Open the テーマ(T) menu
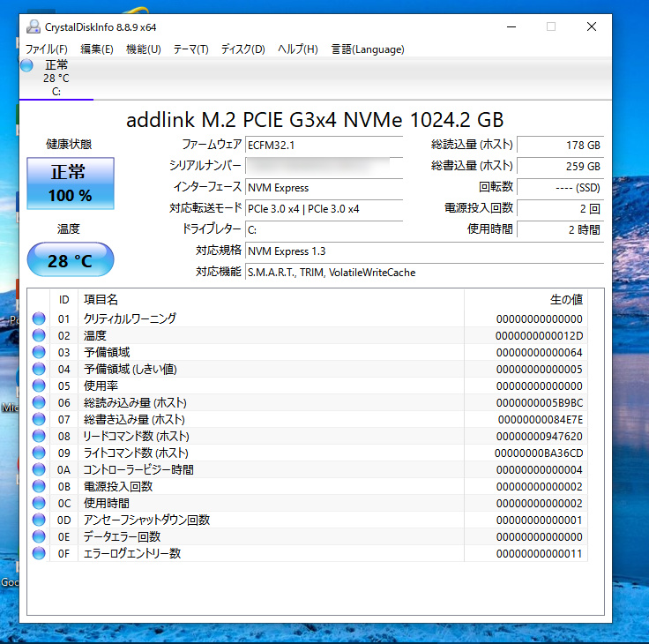The width and height of the screenshot is (649, 644). pyautogui.click(x=190, y=49)
